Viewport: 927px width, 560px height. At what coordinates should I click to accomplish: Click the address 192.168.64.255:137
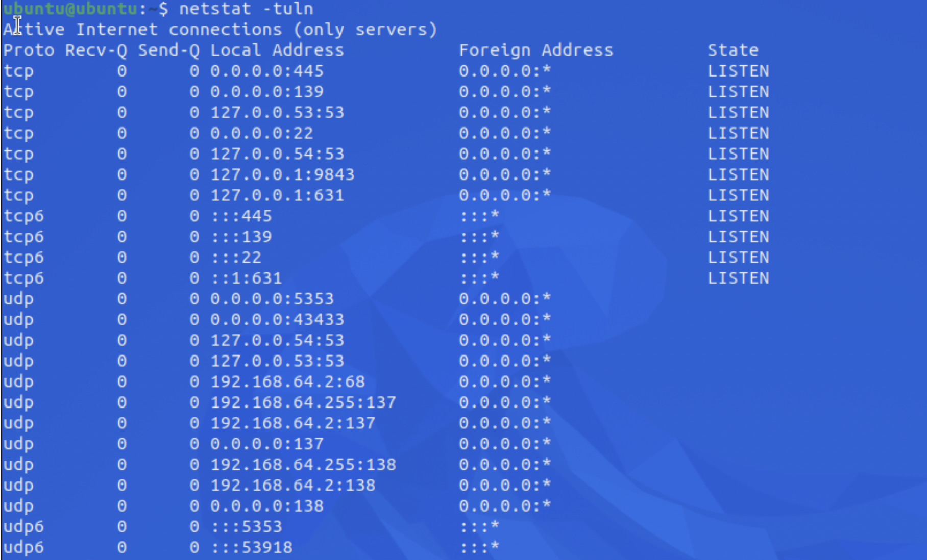pos(303,402)
